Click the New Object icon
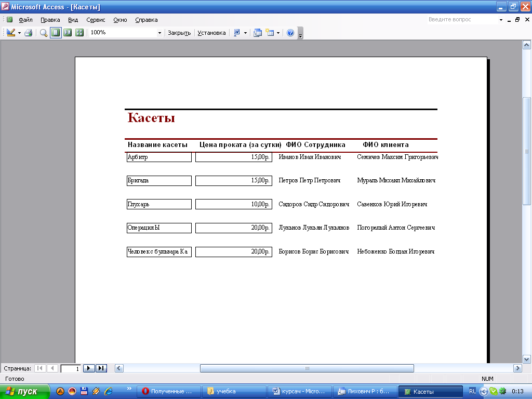The width and height of the screenshot is (532, 399). 270,33
